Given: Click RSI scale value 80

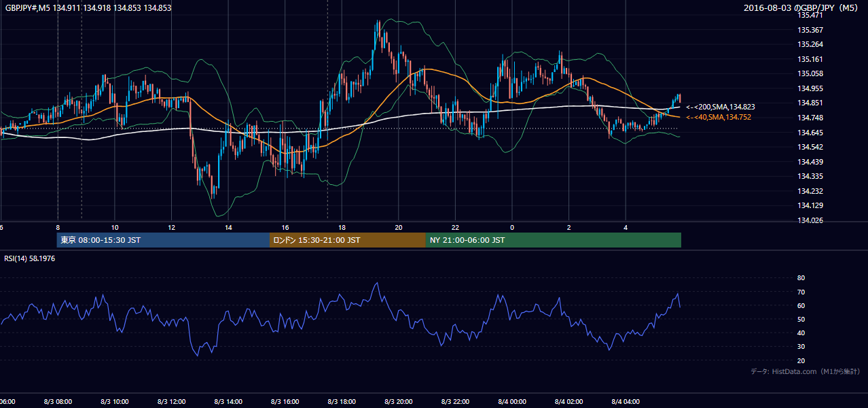Looking at the screenshot, I should tap(801, 278).
